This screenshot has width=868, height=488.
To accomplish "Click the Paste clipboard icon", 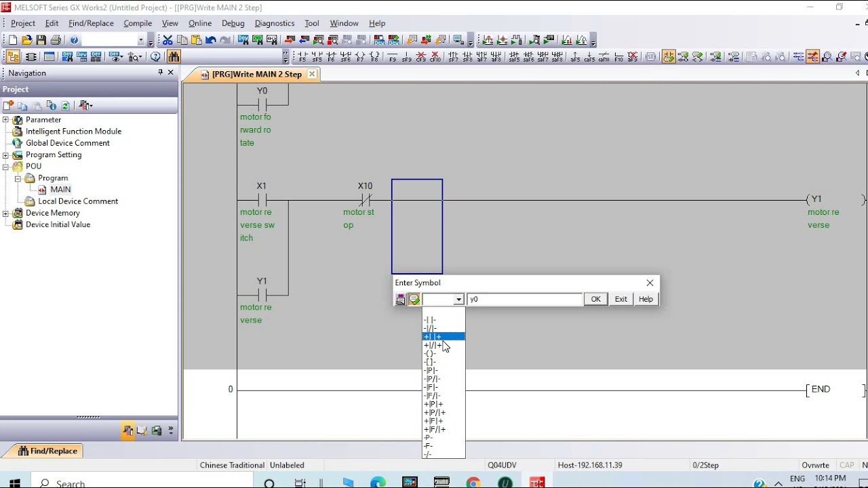I will click(x=196, y=40).
